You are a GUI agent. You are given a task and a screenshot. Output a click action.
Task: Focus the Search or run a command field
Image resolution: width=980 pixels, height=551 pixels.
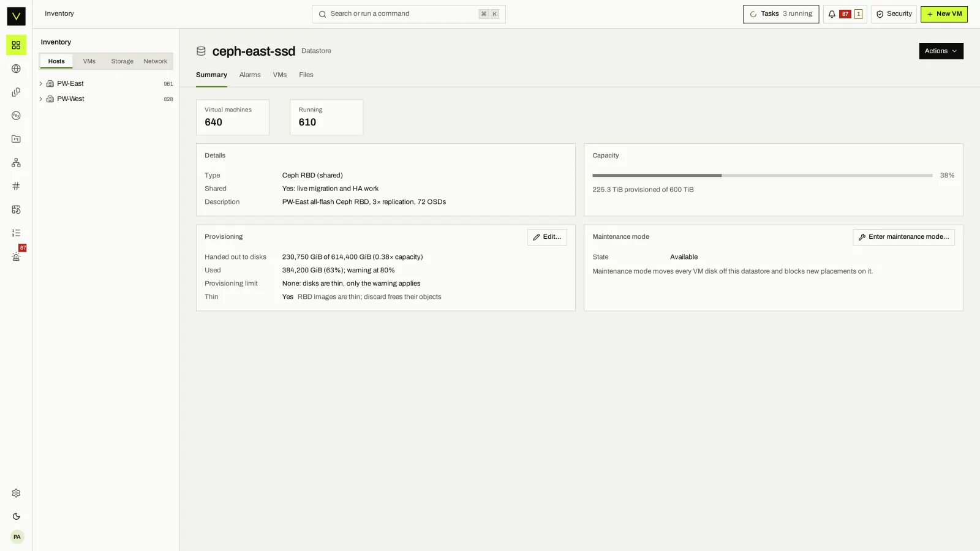(409, 14)
